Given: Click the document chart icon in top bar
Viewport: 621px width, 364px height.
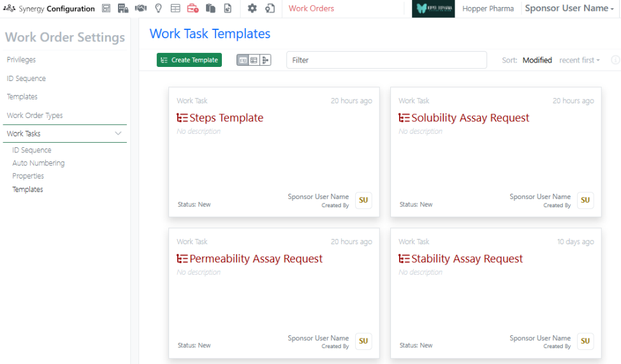Looking at the screenshot, I should click(228, 8).
